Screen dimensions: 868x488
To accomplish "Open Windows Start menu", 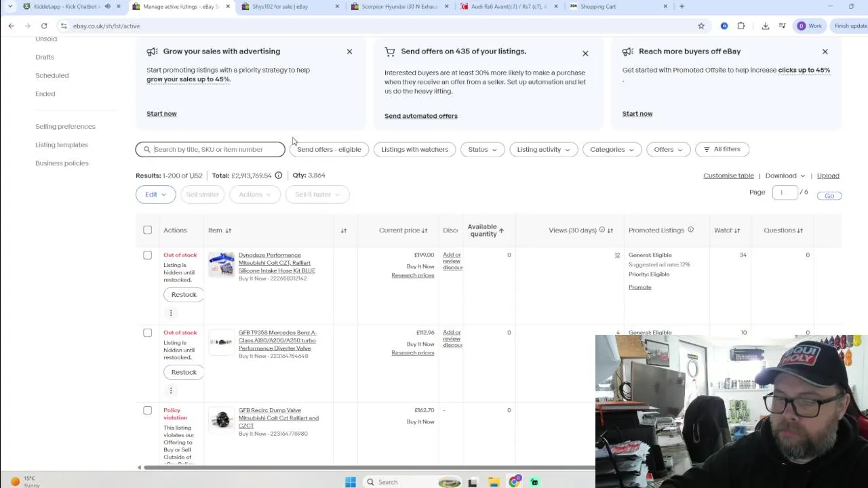I will pyautogui.click(x=351, y=482).
